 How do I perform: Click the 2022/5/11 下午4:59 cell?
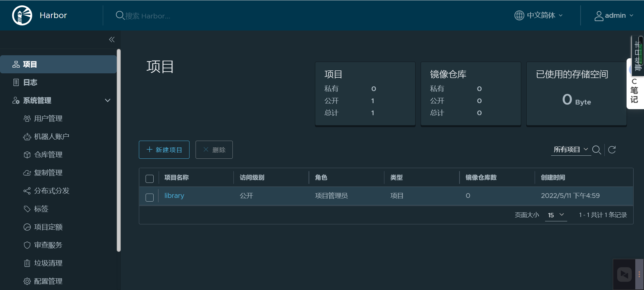click(x=570, y=196)
